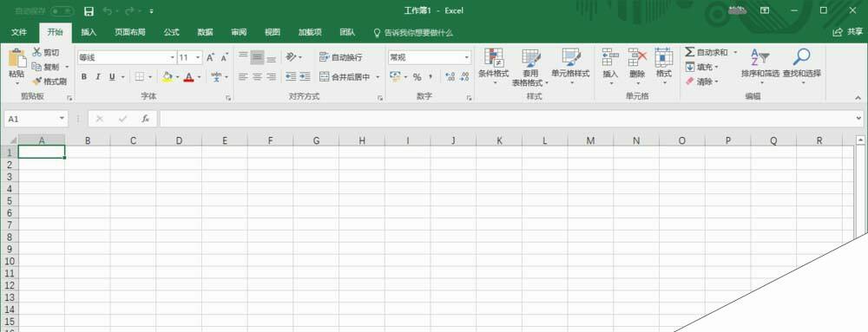The height and width of the screenshot is (332, 868).
Task: Click the Copy (复制) icon
Action: (37, 67)
